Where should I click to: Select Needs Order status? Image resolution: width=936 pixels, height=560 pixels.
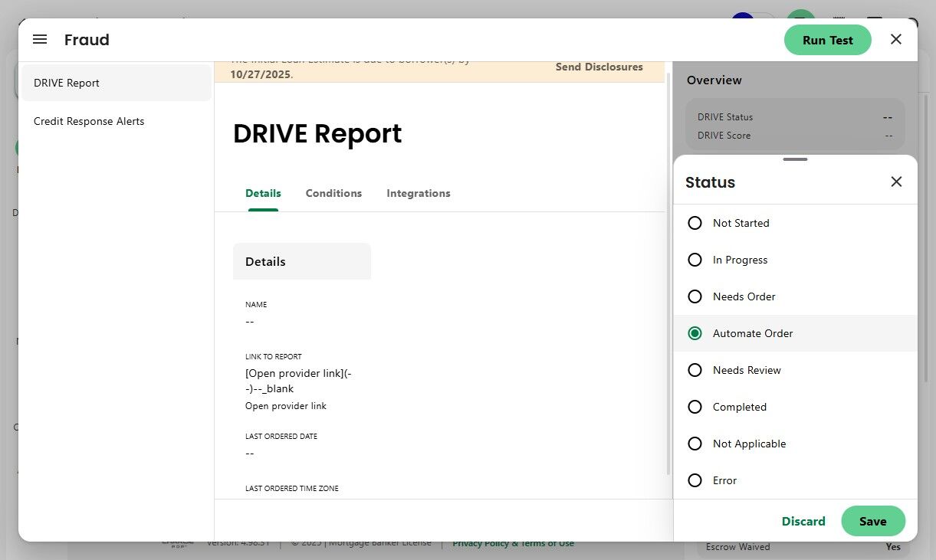(695, 296)
